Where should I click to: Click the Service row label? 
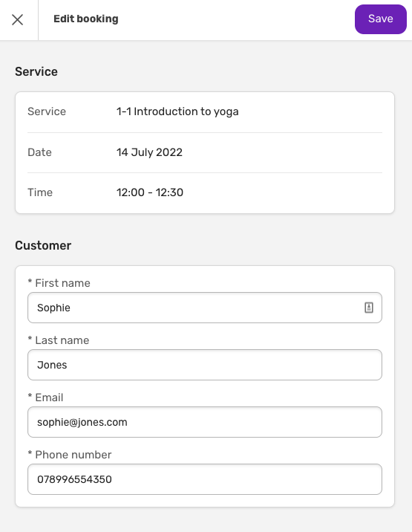click(x=47, y=111)
